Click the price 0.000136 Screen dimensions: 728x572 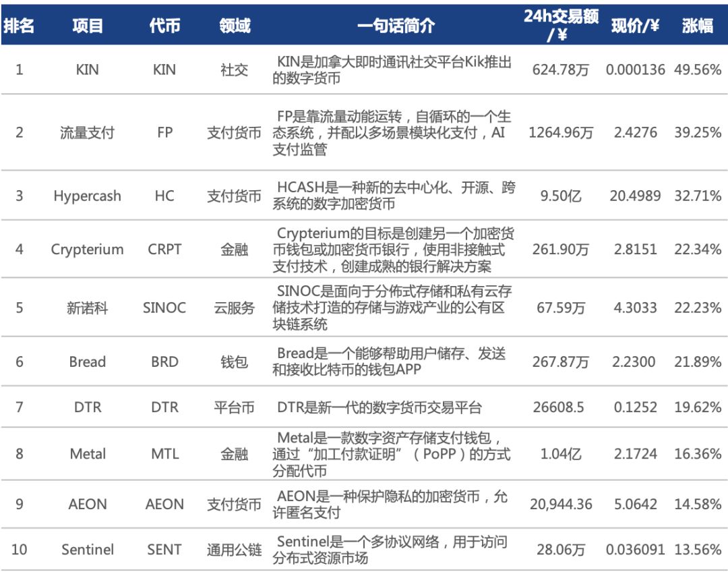point(635,69)
